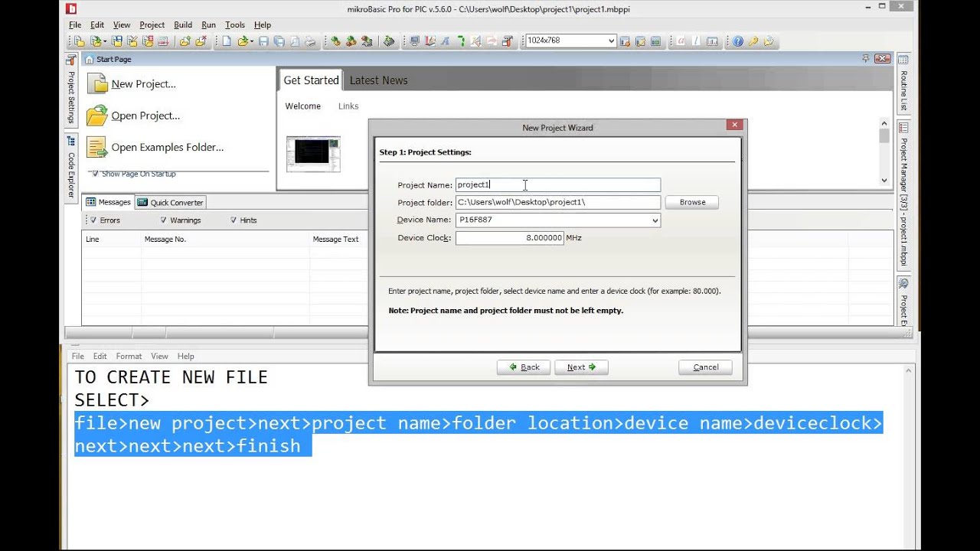Screen dimensions: 980x551
Task: Select the Get Started tab
Action: (311, 80)
